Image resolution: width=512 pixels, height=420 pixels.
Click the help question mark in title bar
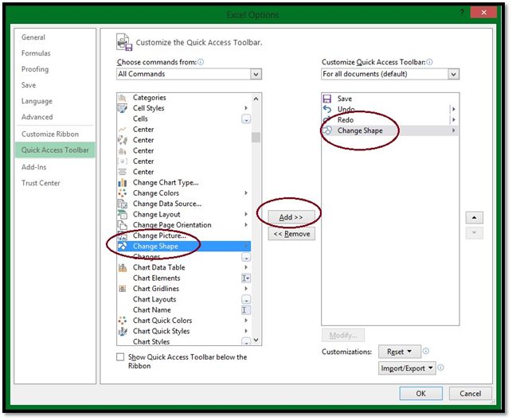462,13
